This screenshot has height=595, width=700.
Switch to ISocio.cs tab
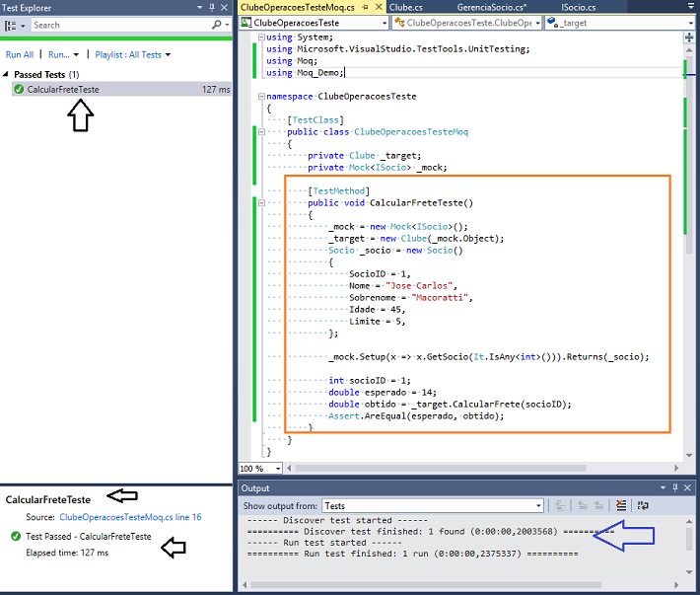[578, 7]
